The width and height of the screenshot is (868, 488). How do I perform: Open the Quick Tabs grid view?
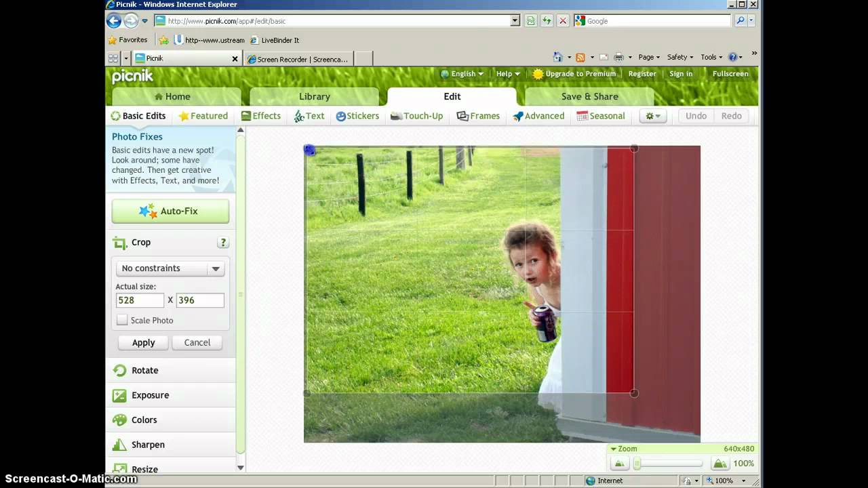pos(113,59)
